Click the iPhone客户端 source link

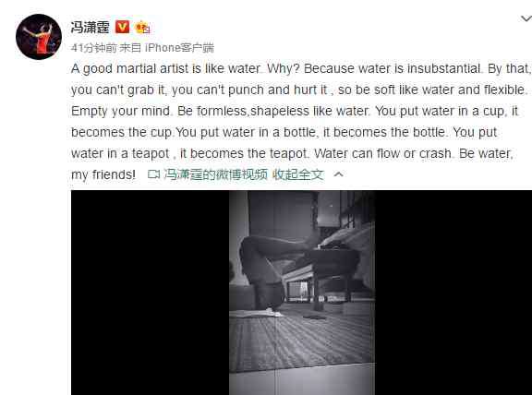179,48
